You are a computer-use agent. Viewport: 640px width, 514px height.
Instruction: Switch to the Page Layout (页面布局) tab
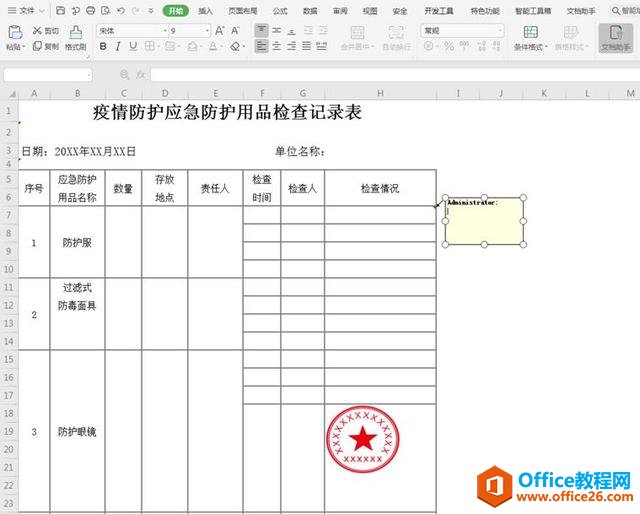[x=243, y=11]
